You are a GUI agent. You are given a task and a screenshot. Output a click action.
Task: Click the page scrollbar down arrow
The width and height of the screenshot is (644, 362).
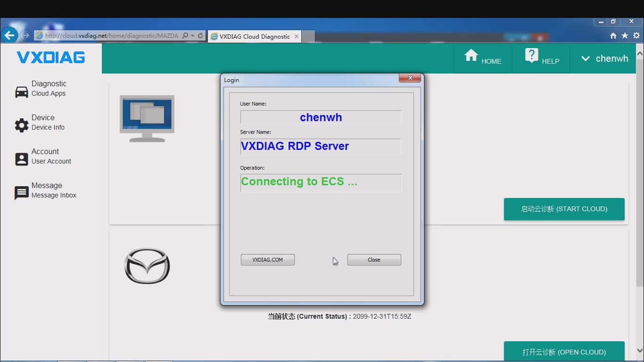point(640,351)
